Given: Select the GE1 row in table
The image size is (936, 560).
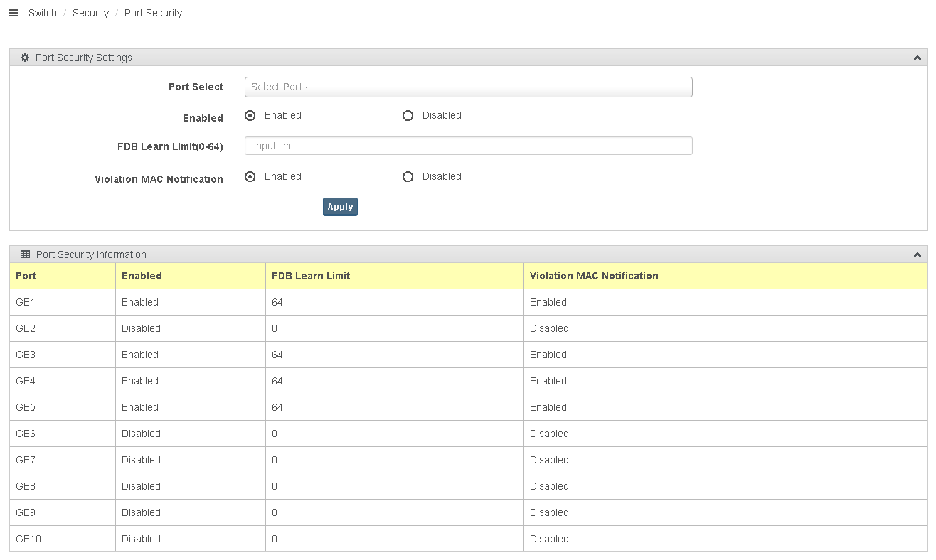Looking at the screenshot, I should [26, 302].
